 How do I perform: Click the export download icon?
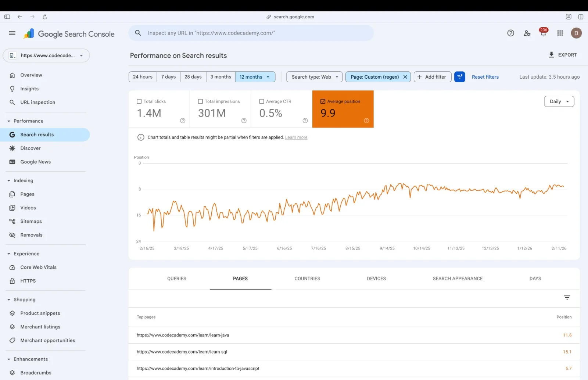(x=551, y=55)
